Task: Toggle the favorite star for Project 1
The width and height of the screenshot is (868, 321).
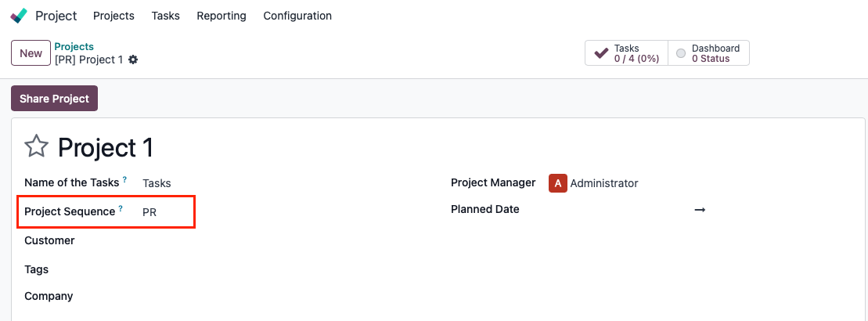Action: pyautogui.click(x=36, y=146)
